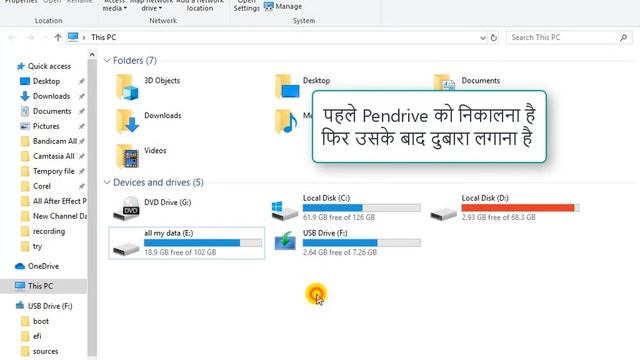Click '2.64 GB free of 7.26 GB' text
The image size is (640, 360).
[340, 252]
